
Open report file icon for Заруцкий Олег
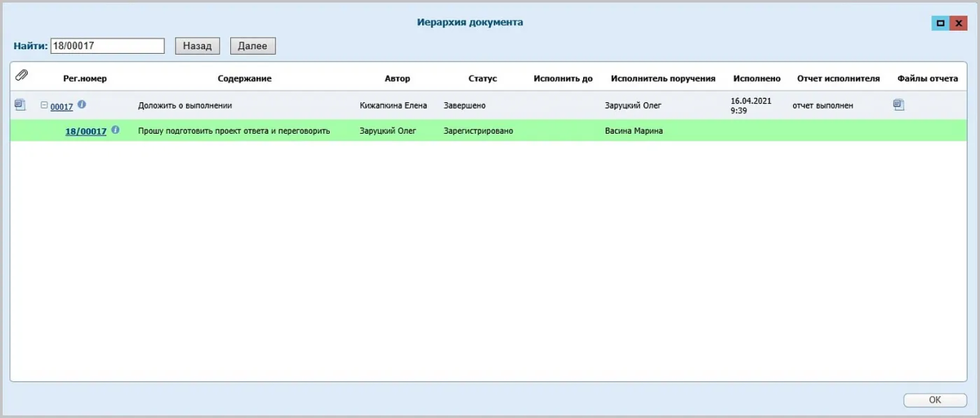point(898,104)
